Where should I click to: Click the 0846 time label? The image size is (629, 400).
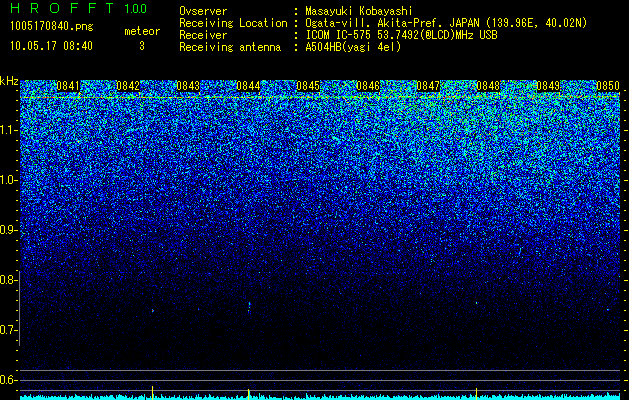368,86
